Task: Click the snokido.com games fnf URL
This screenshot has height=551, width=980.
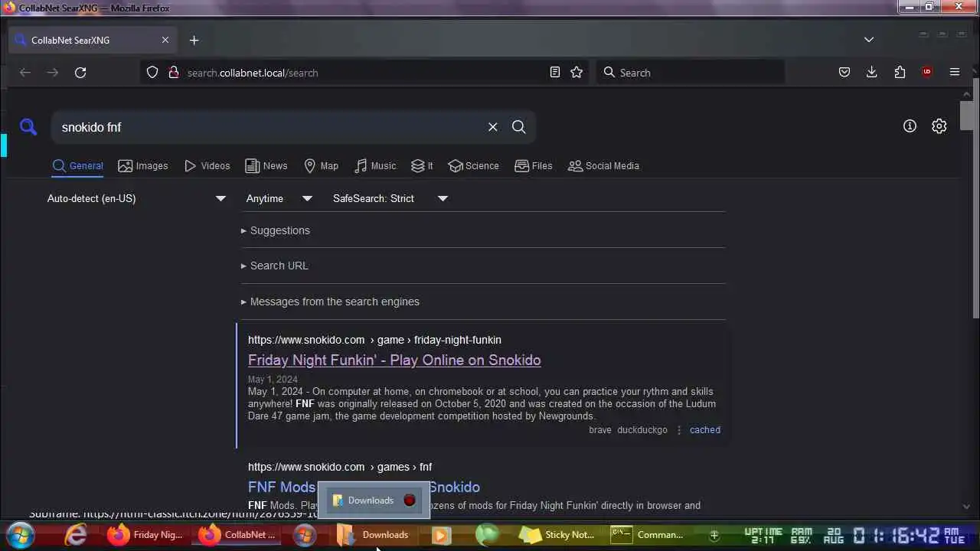Action: click(x=340, y=467)
